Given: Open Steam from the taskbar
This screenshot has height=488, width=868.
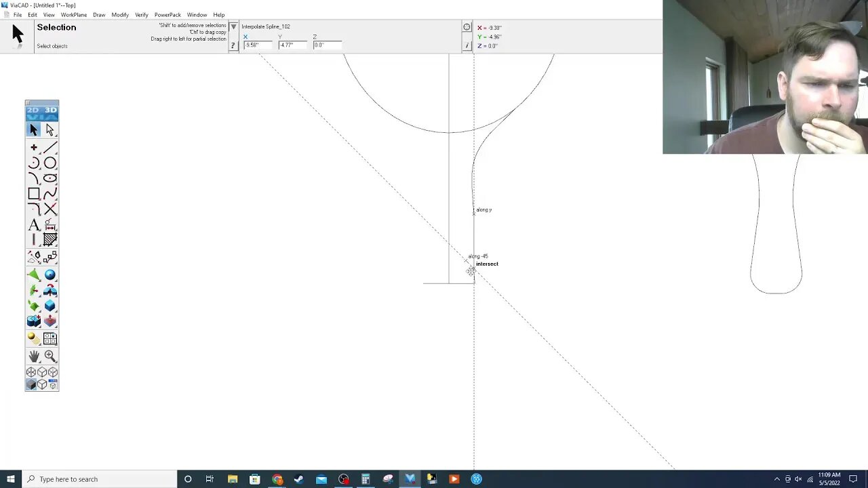Looking at the screenshot, I should [299, 479].
